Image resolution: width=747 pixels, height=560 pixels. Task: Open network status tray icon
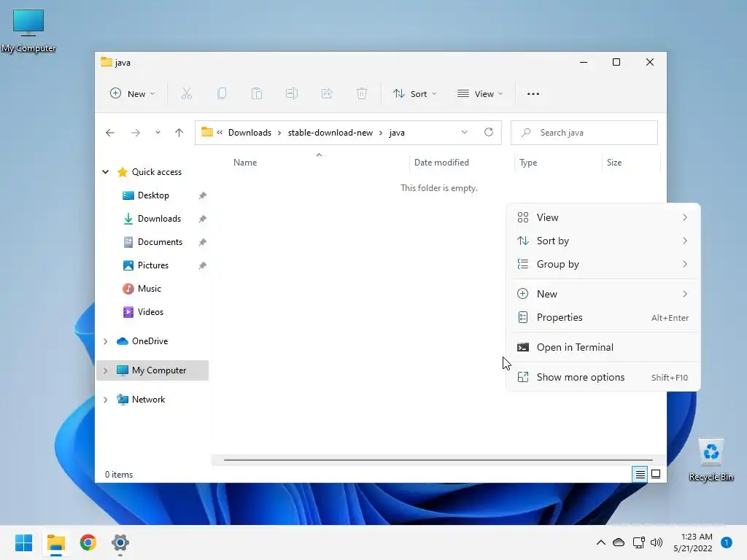638,542
